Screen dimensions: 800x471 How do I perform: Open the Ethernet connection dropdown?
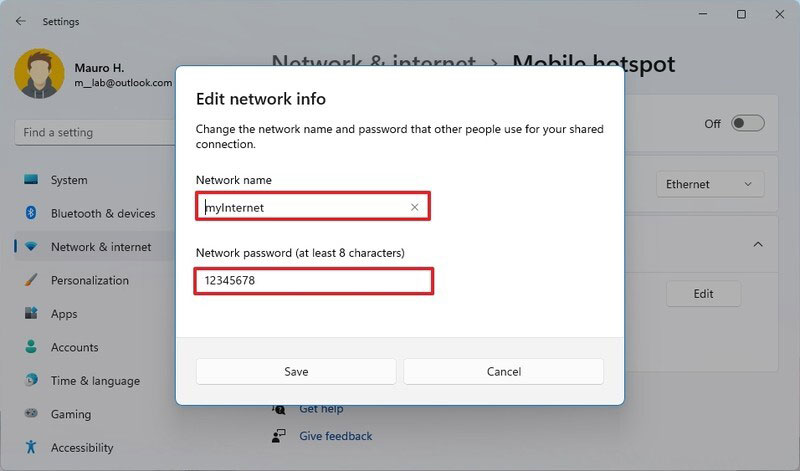coord(710,184)
